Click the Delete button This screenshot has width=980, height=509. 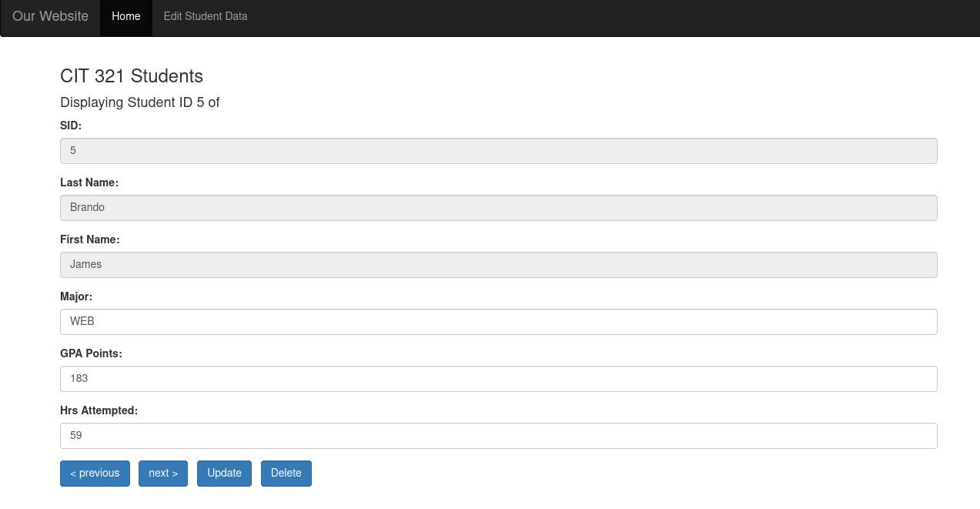(286, 474)
